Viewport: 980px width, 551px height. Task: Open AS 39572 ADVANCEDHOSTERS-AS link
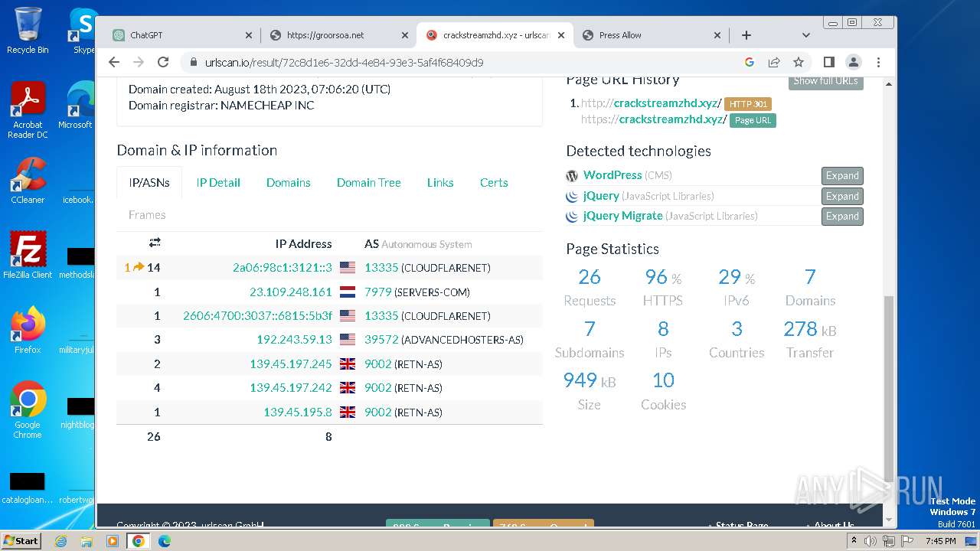click(x=381, y=340)
